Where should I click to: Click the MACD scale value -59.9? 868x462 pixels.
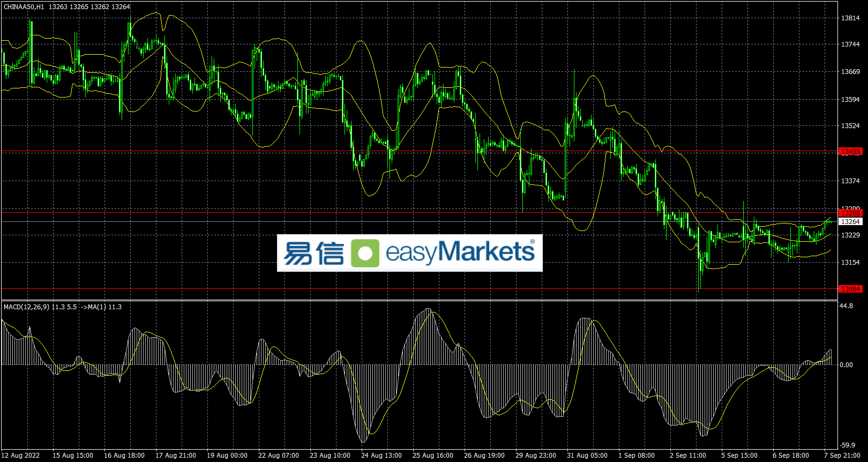(x=847, y=445)
